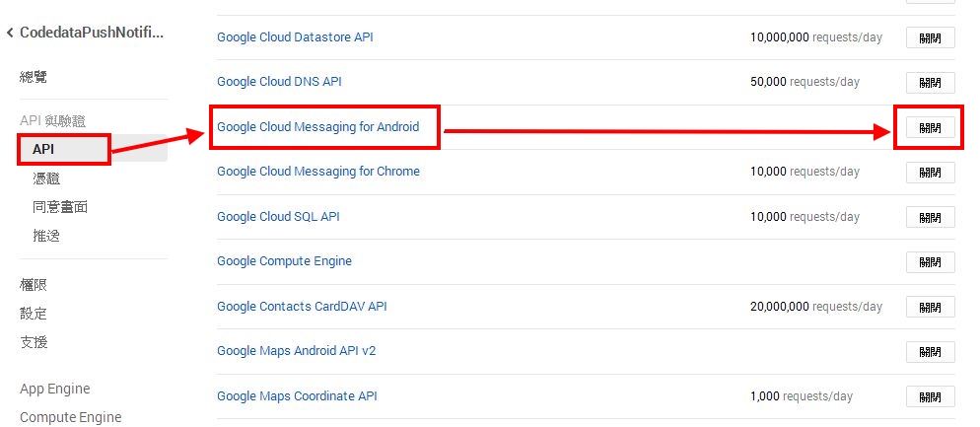This screenshot has height=427, width=980.
Task: Open the 支援 support page
Action: click(x=34, y=342)
